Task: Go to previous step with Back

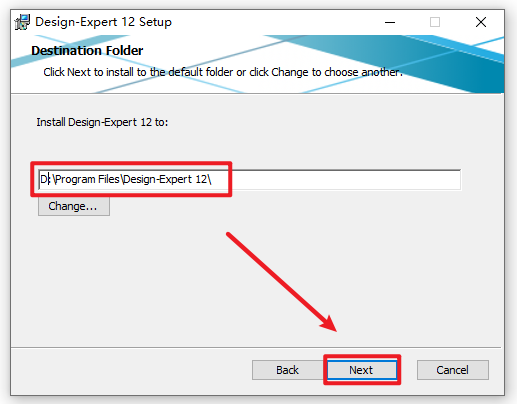Action: click(x=287, y=370)
